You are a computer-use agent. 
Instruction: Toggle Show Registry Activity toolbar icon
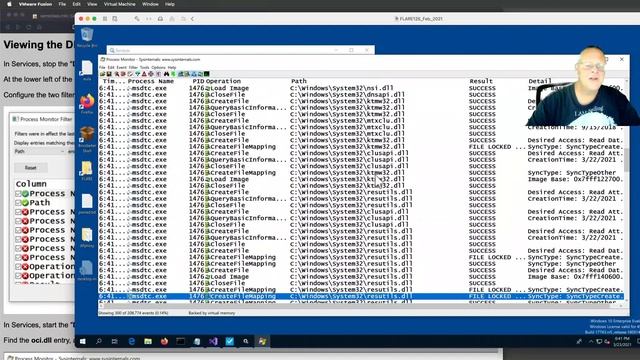[180, 74]
